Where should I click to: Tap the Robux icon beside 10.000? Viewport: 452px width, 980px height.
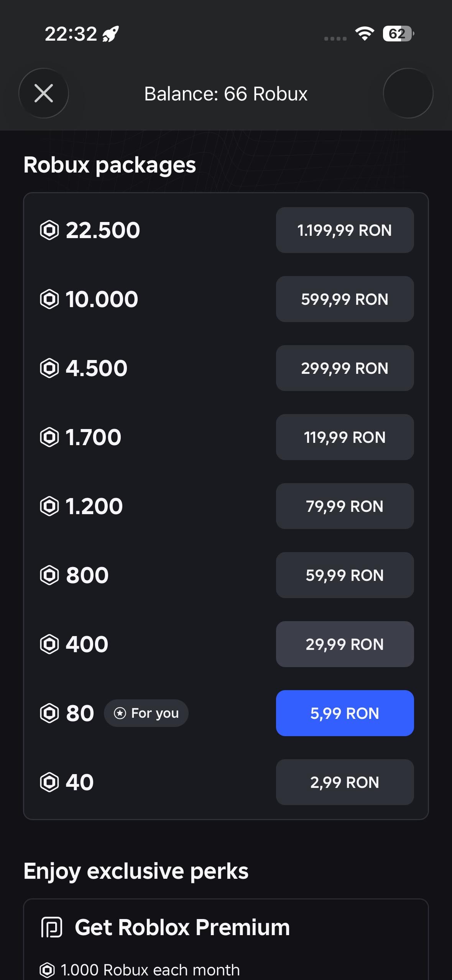pyautogui.click(x=49, y=299)
